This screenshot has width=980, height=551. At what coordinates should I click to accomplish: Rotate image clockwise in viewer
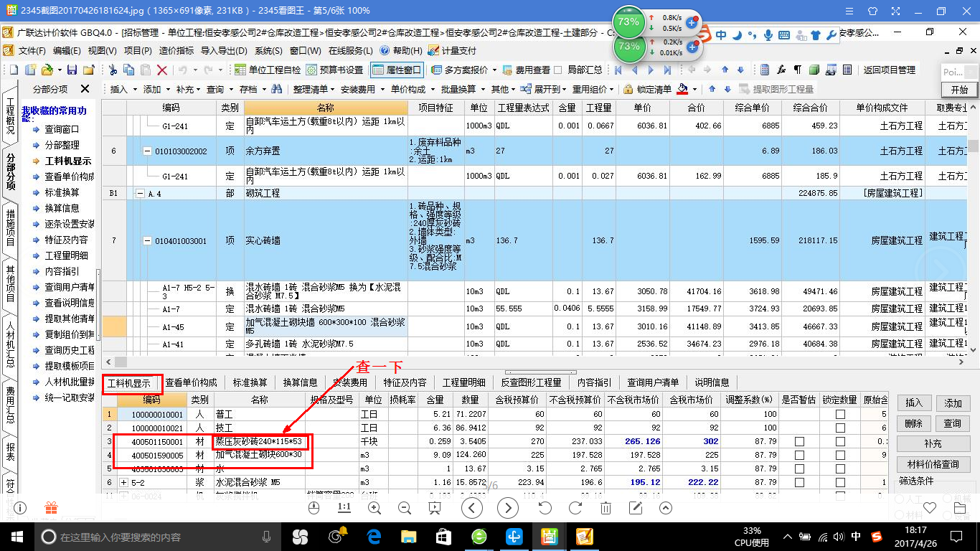[x=575, y=508]
